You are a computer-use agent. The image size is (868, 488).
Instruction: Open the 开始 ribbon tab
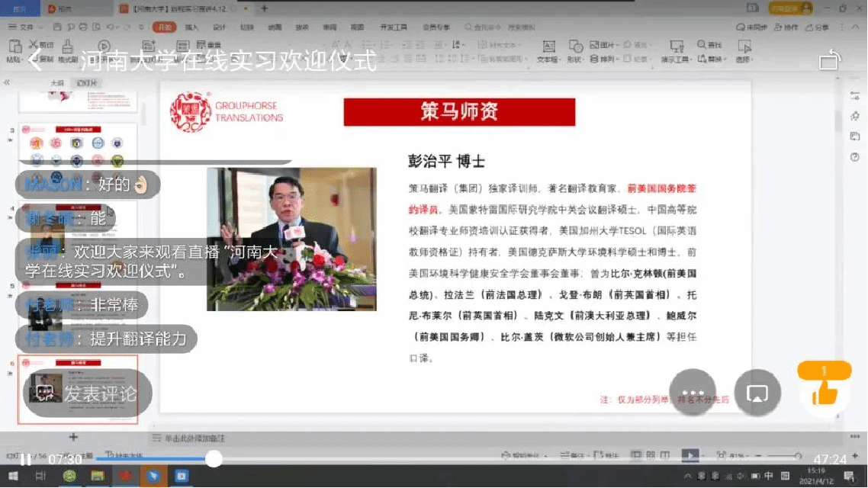[x=165, y=27]
